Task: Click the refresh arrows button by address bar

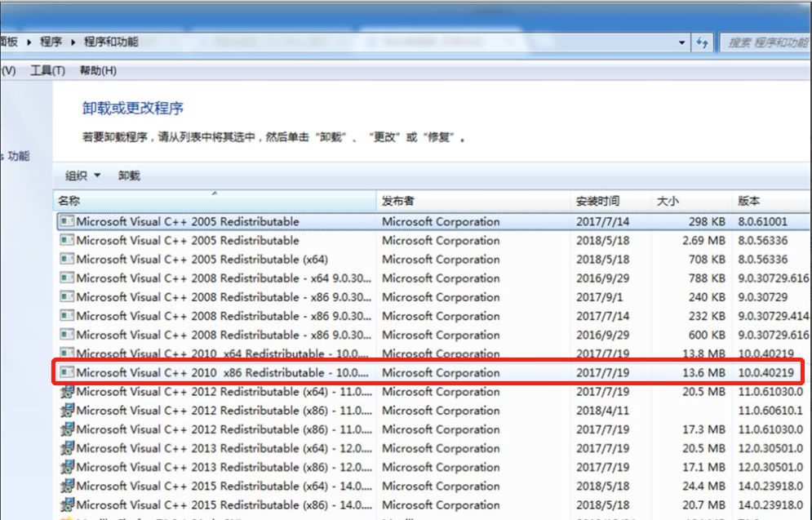Action: pos(702,42)
